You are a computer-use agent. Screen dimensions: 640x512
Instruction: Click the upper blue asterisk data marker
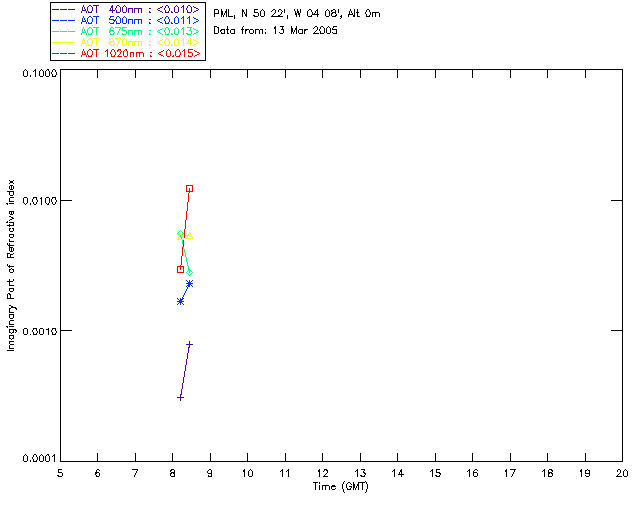click(x=189, y=284)
